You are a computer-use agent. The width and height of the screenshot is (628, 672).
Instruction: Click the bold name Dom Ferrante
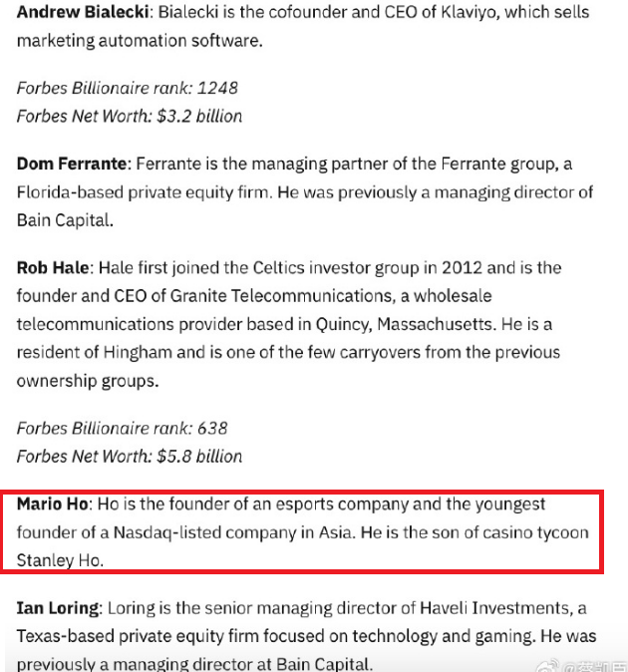click(x=72, y=164)
